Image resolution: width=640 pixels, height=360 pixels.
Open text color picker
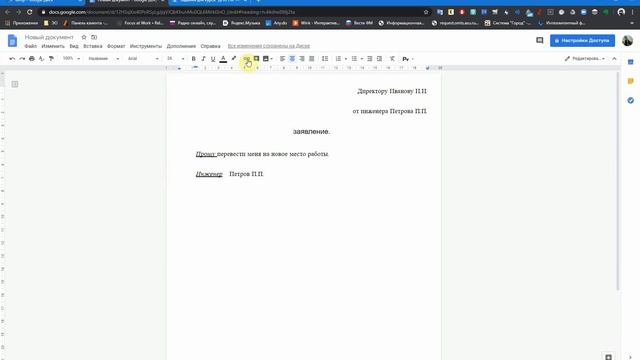click(x=223, y=59)
